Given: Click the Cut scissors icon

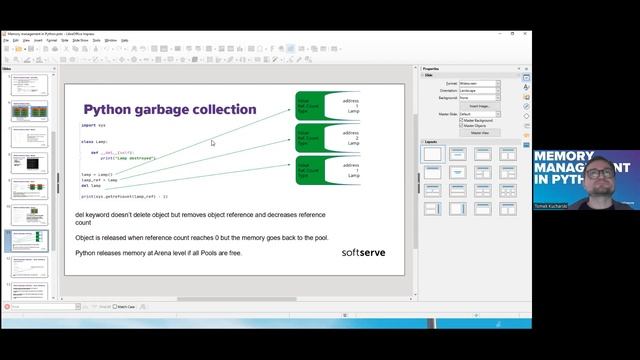Looking at the screenshot, I should click(66, 49).
